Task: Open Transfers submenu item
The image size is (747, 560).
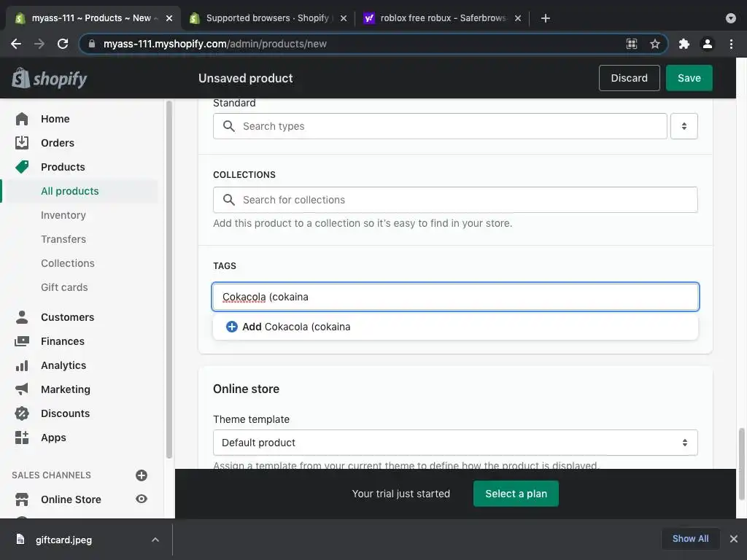Action: click(63, 239)
